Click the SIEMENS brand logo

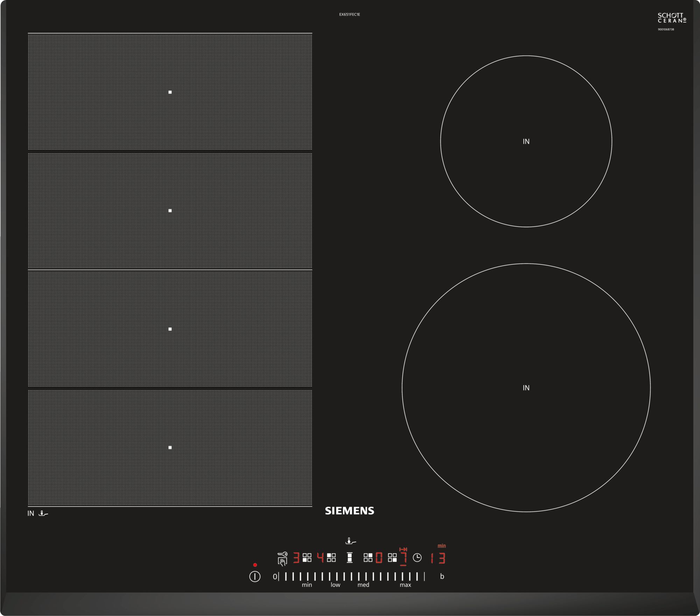coord(350,511)
